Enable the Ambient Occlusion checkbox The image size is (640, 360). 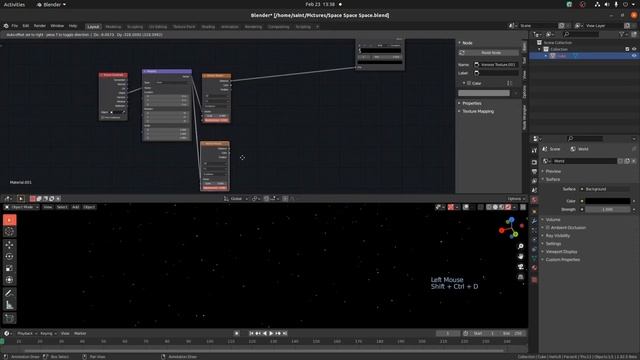coord(548,227)
